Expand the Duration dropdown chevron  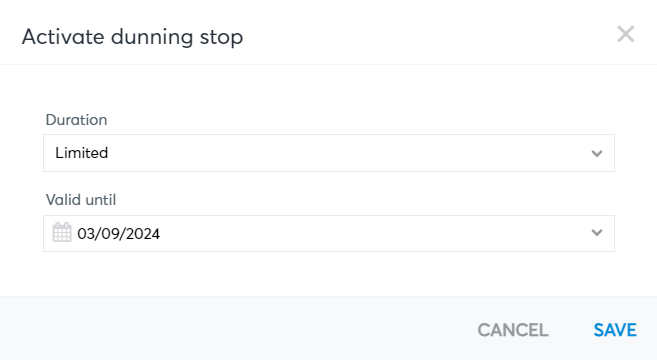(x=597, y=153)
